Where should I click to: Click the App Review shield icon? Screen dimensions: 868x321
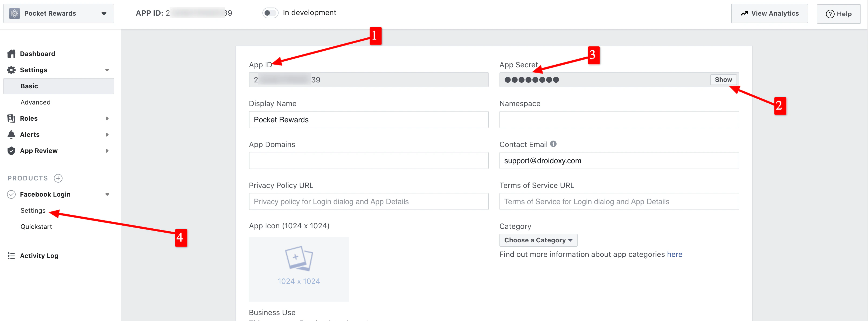12,151
